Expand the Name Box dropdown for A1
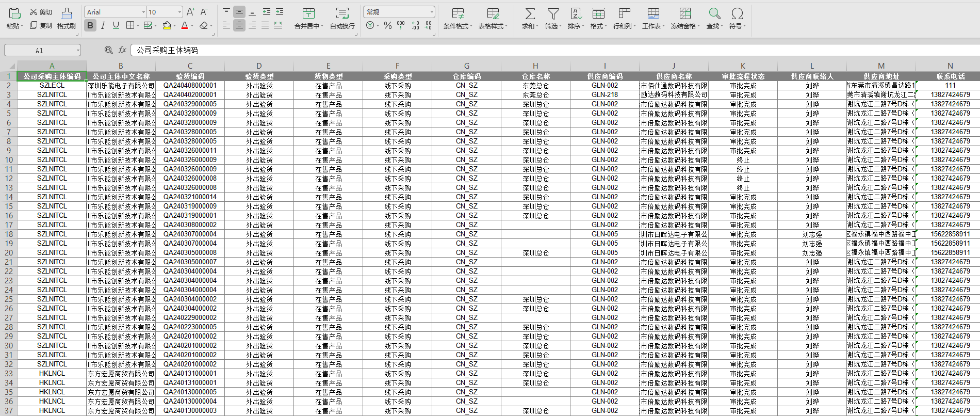 pyautogui.click(x=78, y=51)
